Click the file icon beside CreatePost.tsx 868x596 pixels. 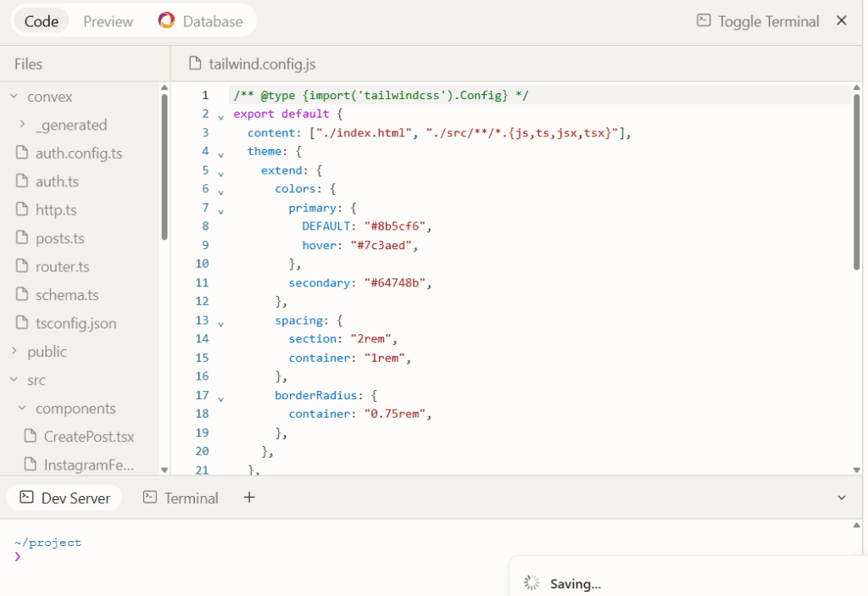pos(31,437)
